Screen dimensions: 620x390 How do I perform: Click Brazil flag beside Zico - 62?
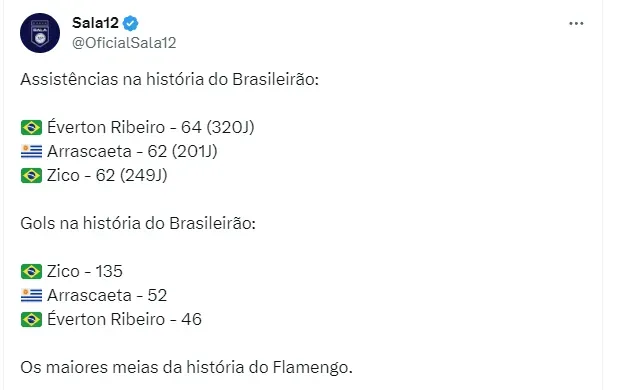pyautogui.click(x=31, y=175)
